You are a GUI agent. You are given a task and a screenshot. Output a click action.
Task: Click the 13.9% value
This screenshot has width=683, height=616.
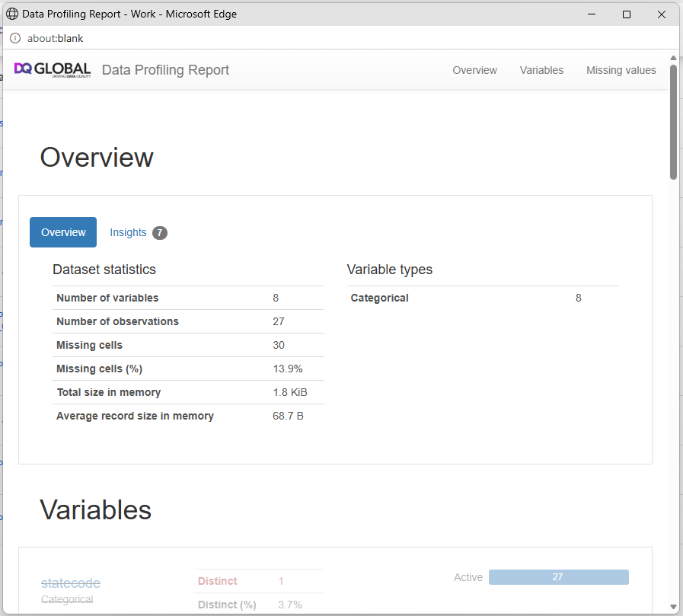288,369
